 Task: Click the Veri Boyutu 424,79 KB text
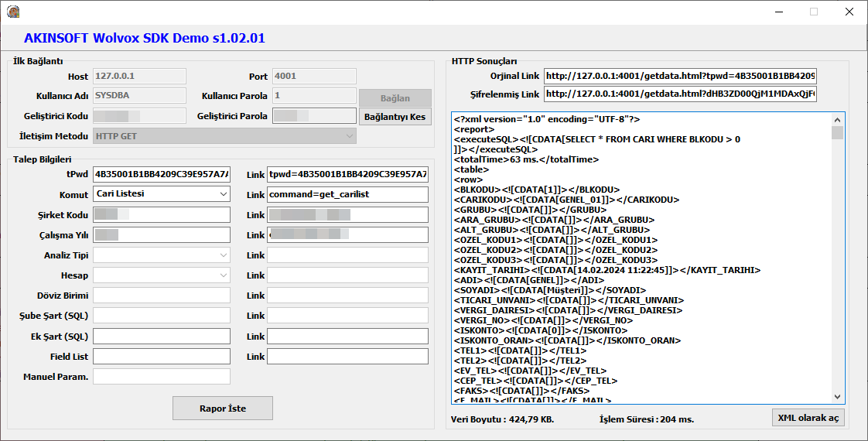(502, 419)
